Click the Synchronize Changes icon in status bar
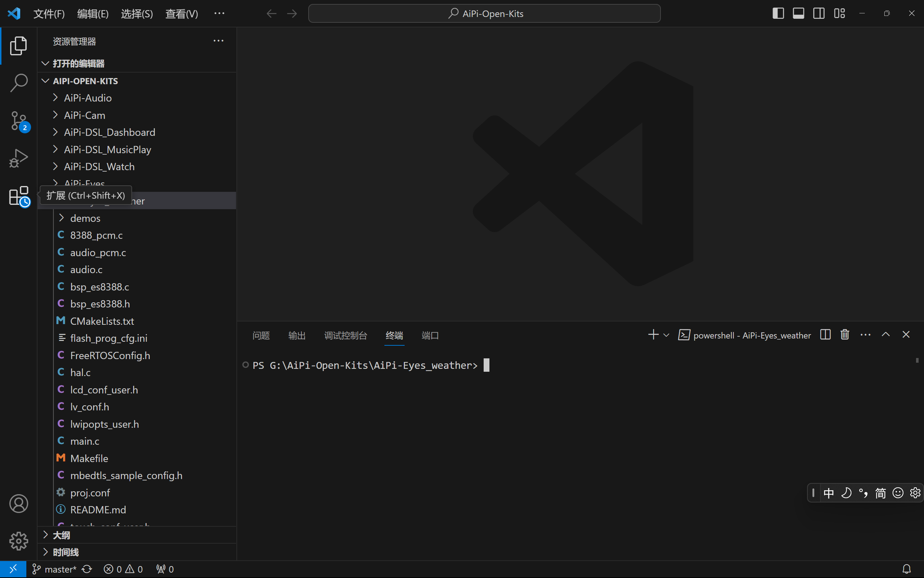The width and height of the screenshot is (924, 578). 87,569
